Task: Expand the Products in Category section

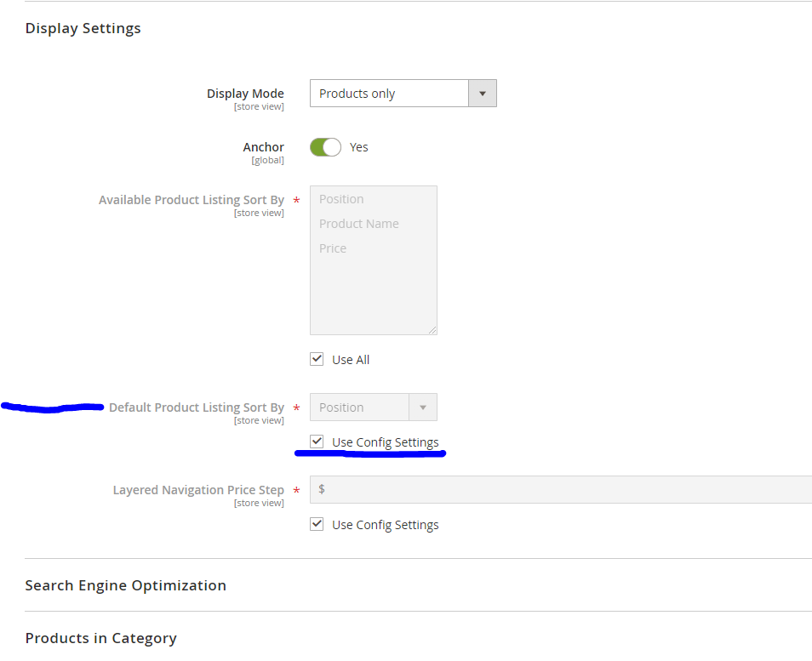Action: 100,638
